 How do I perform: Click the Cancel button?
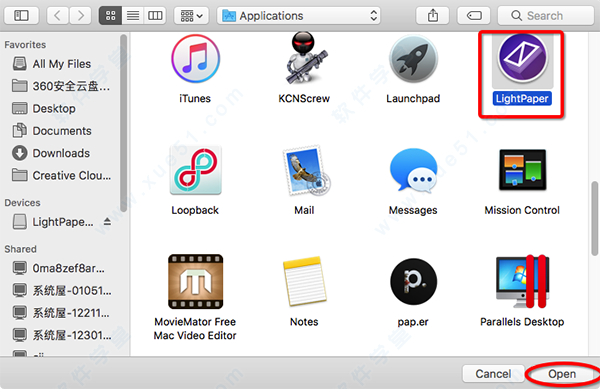(493, 374)
